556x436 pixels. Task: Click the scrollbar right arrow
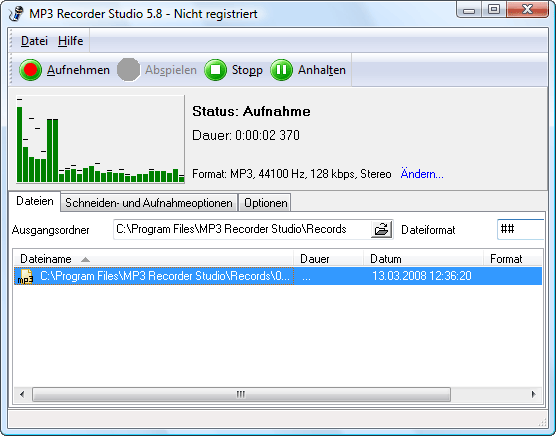click(x=533, y=394)
